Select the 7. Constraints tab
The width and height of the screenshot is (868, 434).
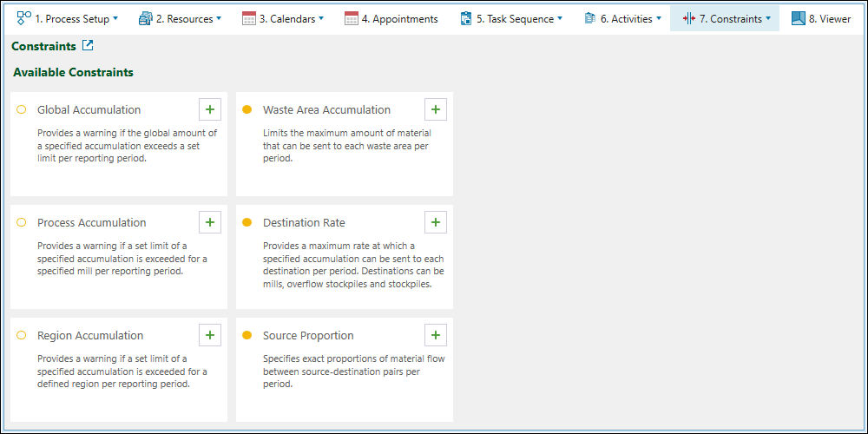[x=725, y=18]
